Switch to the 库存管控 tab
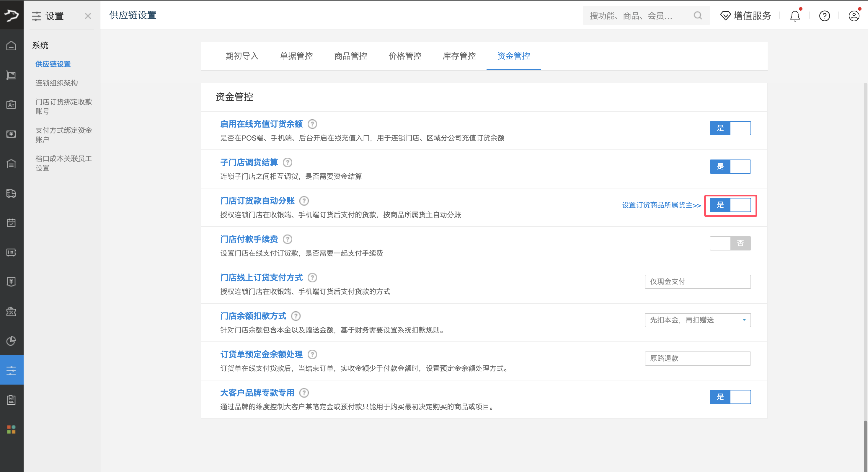The height and width of the screenshot is (472, 868). (x=459, y=56)
